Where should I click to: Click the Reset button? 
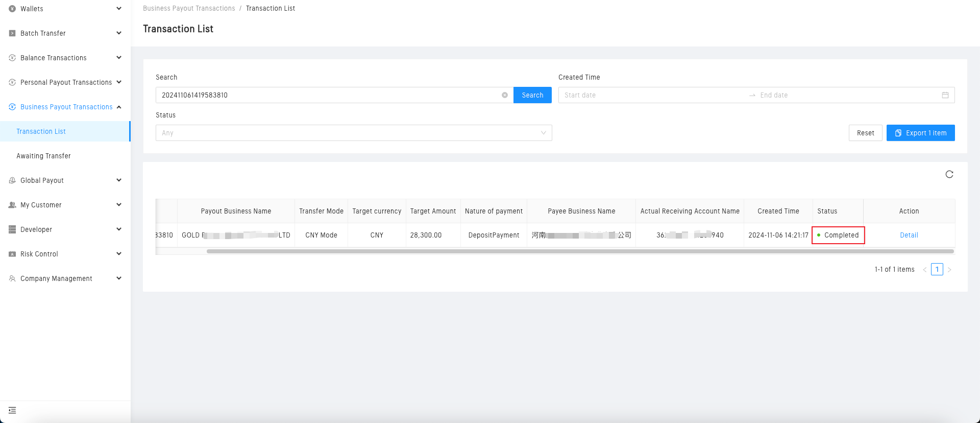(x=866, y=133)
